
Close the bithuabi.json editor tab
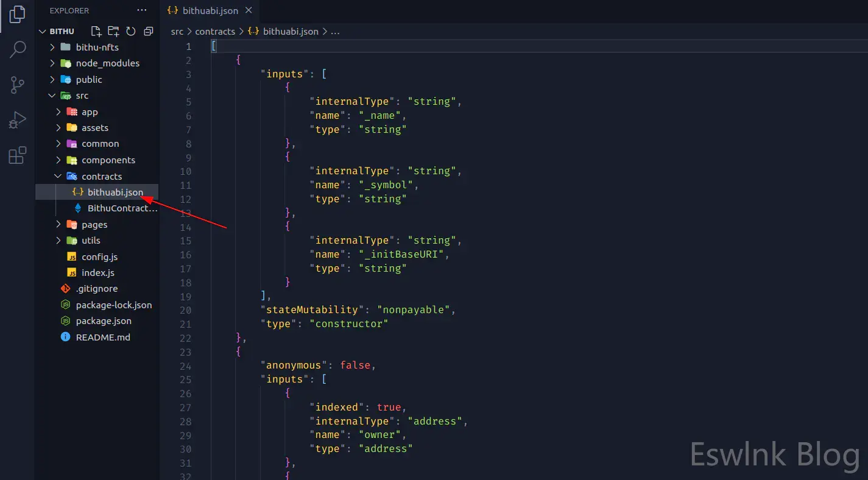pyautogui.click(x=248, y=11)
